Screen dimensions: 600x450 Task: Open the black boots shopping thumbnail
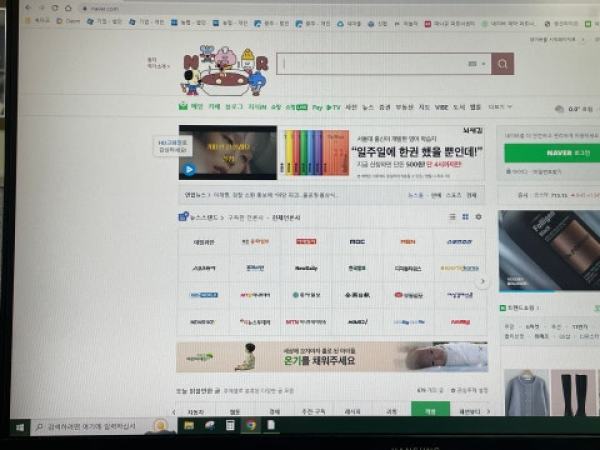(573, 393)
